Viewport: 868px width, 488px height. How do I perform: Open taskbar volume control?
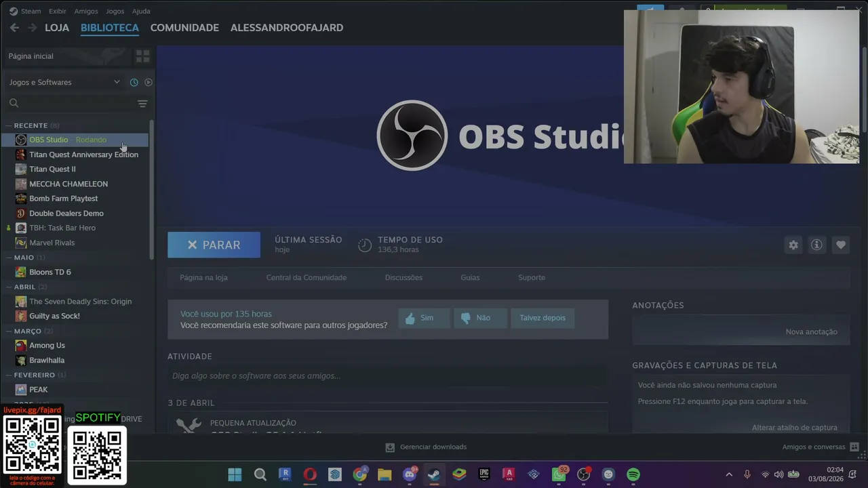tap(778, 474)
